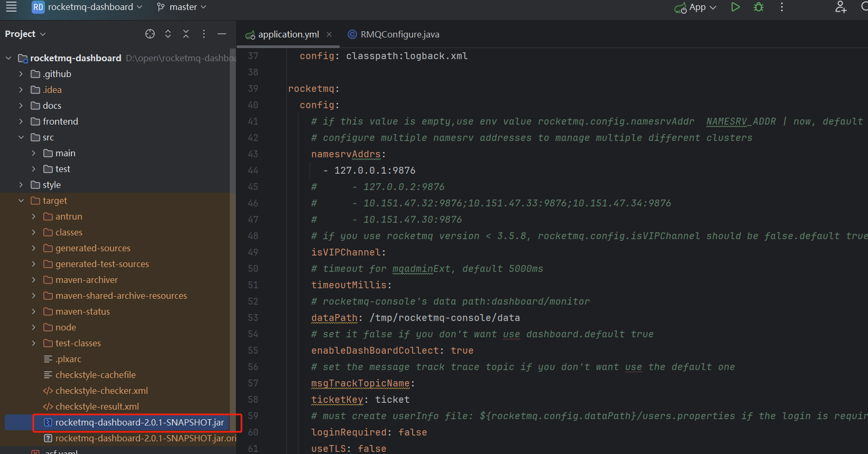Run the App configuration

[735, 7]
